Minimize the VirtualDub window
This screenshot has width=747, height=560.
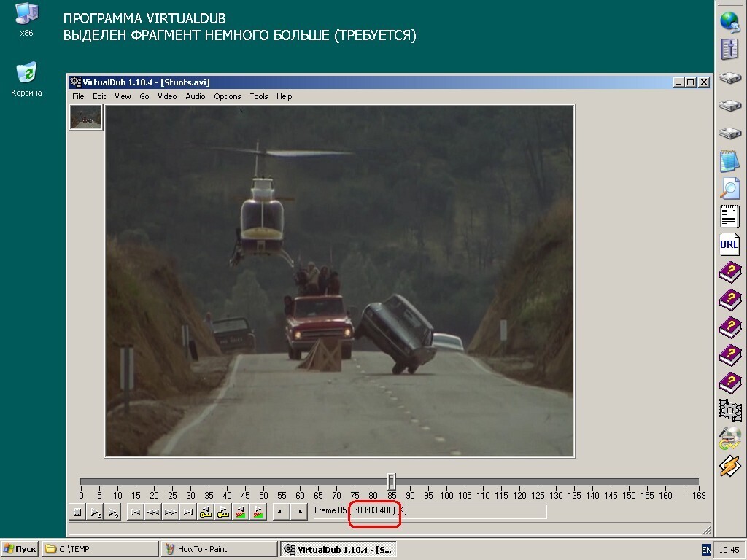click(x=678, y=82)
